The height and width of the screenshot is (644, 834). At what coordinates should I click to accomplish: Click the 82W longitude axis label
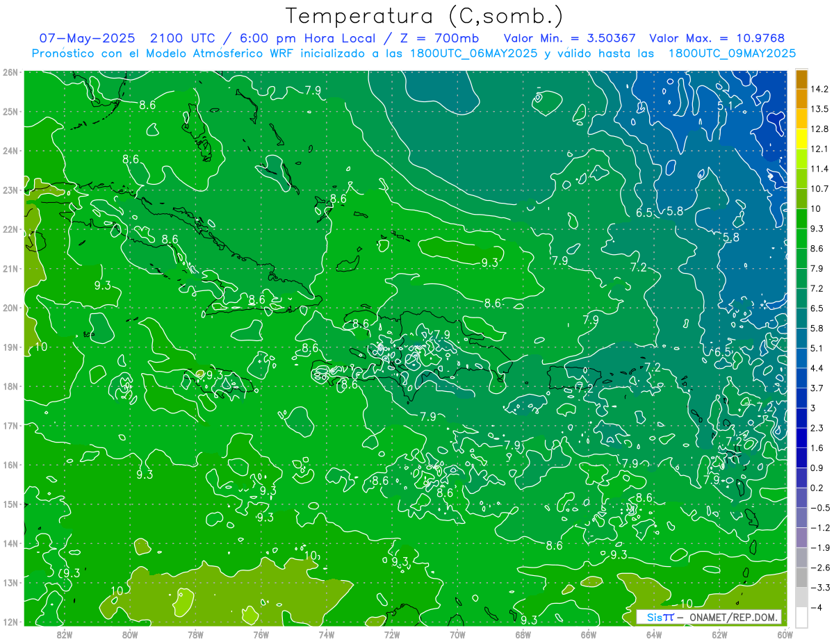(65, 634)
